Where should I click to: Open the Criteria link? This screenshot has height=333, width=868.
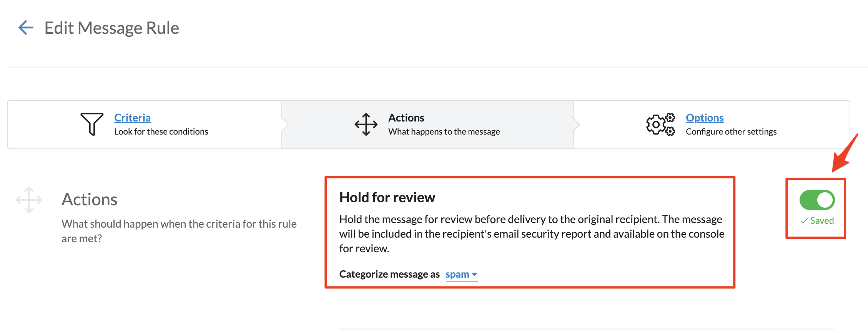coord(132,118)
